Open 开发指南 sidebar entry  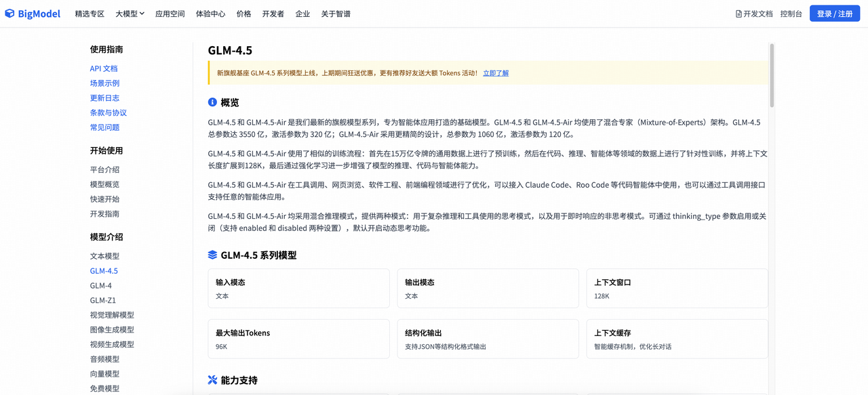pos(105,214)
